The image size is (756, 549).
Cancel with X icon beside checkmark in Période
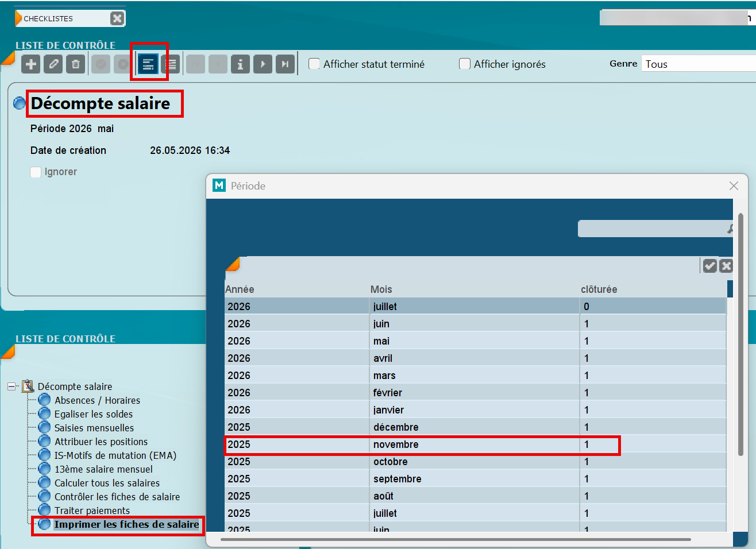pos(726,265)
